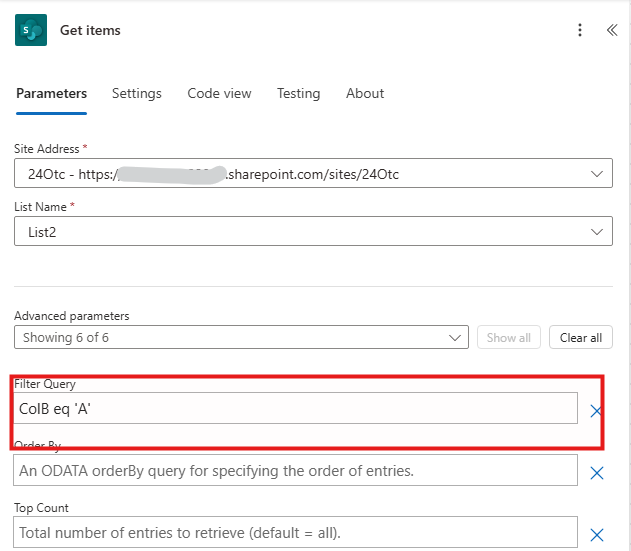Click into the Order By field
Screen dimensions: 631x551
[x=295, y=471]
